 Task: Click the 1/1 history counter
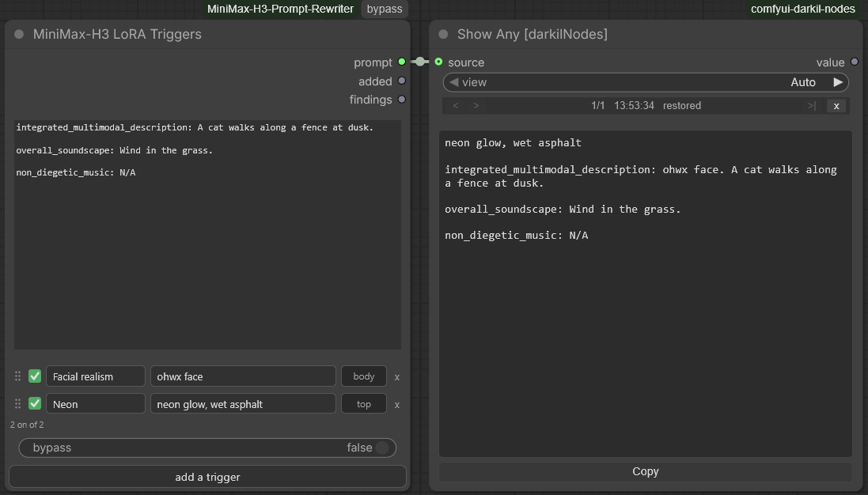(598, 106)
